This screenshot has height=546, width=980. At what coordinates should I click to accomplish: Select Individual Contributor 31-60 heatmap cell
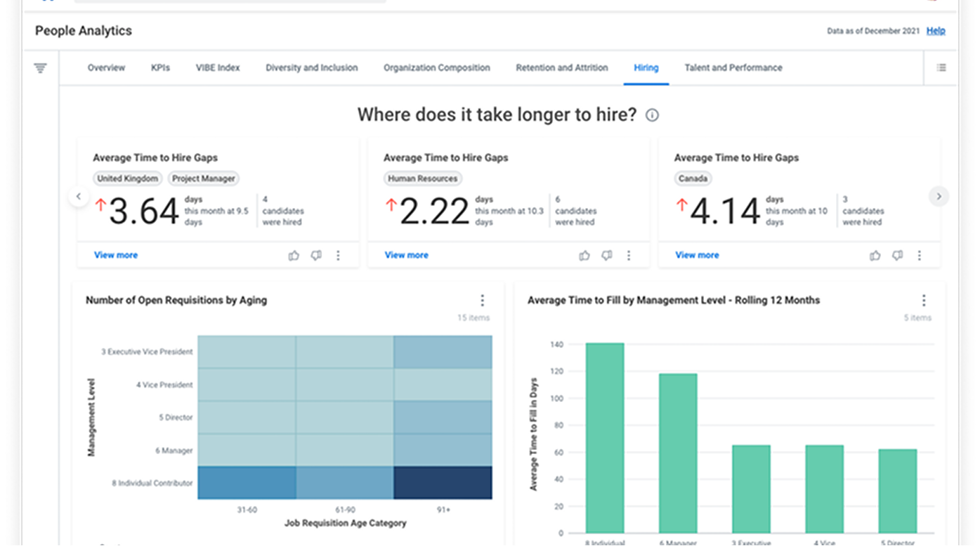click(247, 483)
